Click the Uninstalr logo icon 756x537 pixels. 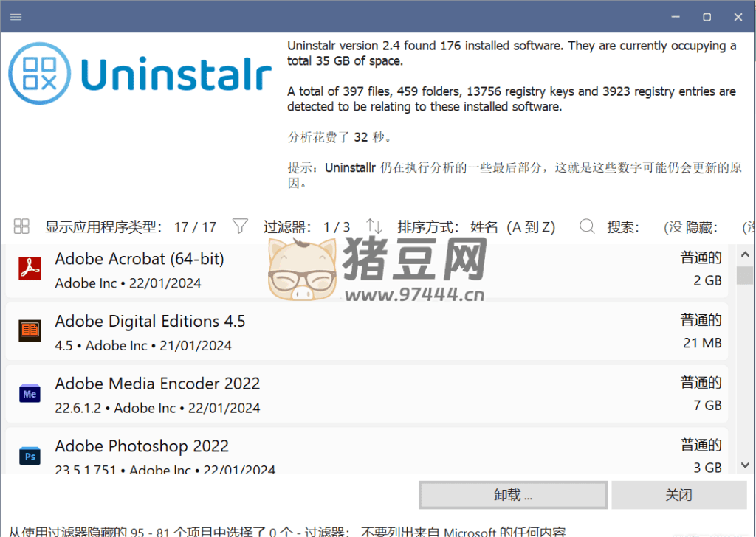[40, 73]
